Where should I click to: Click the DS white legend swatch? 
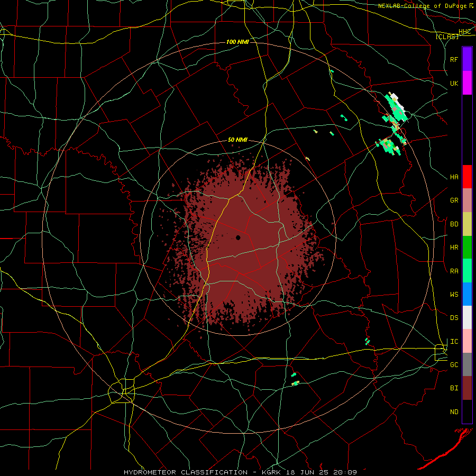pyautogui.click(x=467, y=317)
